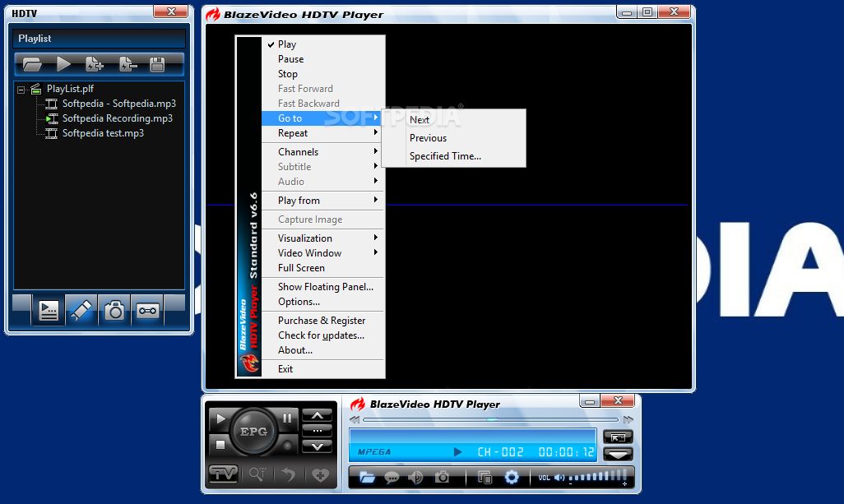This screenshot has width=844, height=504.
Task: Choose Specified Time... in Go to submenu
Action: tap(454, 156)
